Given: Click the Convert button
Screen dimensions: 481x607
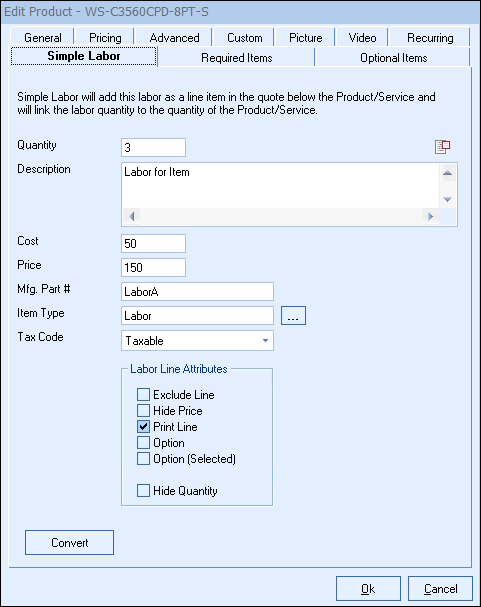Looking at the screenshot, I should (70, 542).
